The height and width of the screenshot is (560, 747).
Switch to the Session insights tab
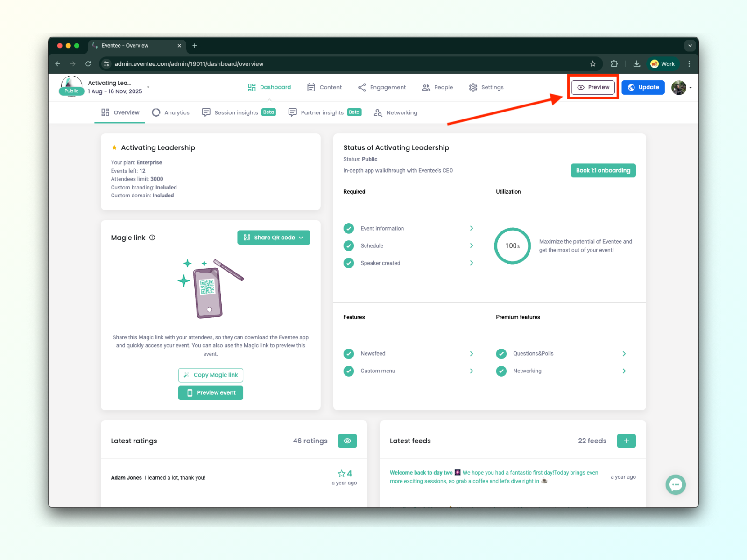point(239,112)
